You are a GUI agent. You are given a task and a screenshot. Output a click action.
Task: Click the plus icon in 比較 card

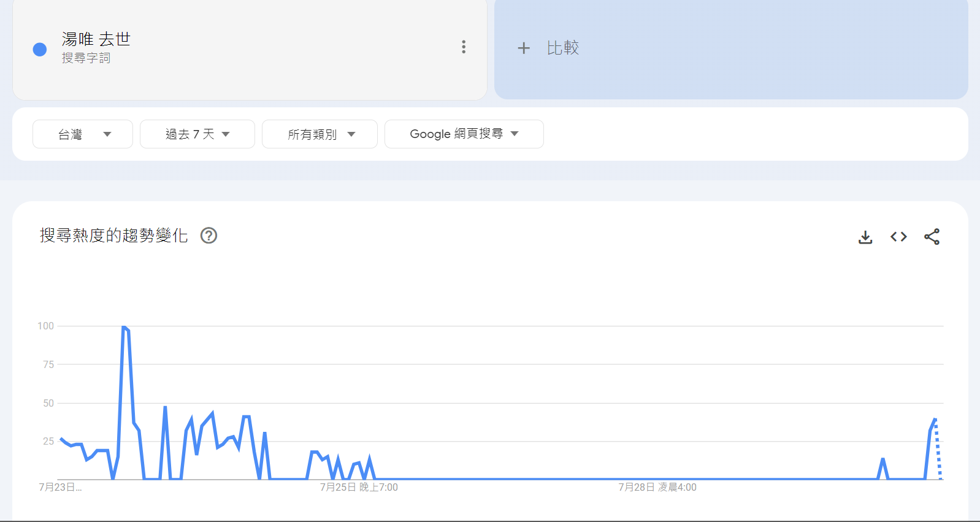click(x=524, y=48)
